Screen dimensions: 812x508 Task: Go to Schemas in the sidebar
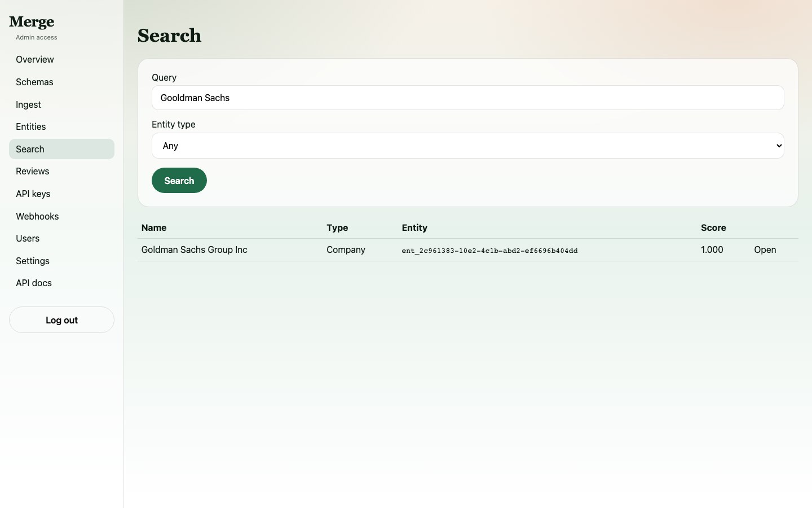point(61,82)
